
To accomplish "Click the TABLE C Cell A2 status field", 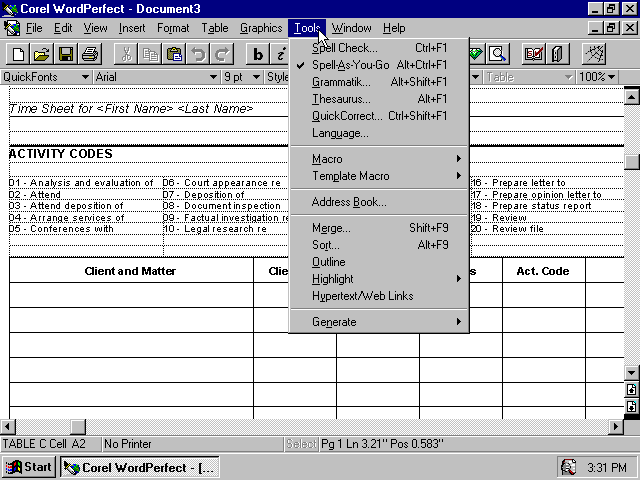I will click(51, 444).
